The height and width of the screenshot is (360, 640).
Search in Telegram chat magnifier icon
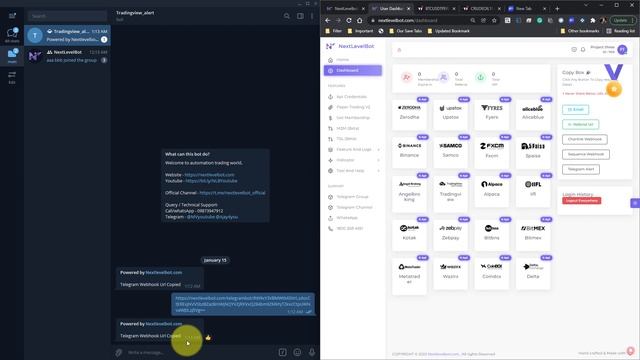point(287,16)
